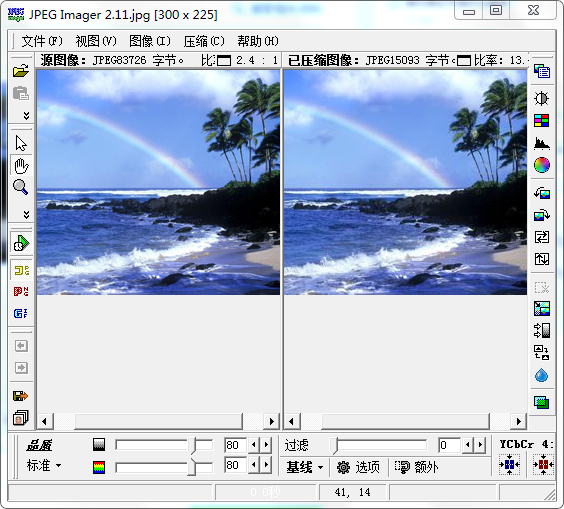The height and width of the screenshot is (509, 564).
Task: Open the histogram tool
Action: point(542,143)
